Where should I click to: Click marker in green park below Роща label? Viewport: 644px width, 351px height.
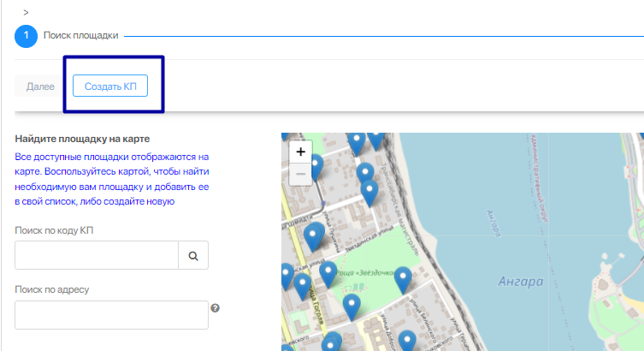pos(352,306)
